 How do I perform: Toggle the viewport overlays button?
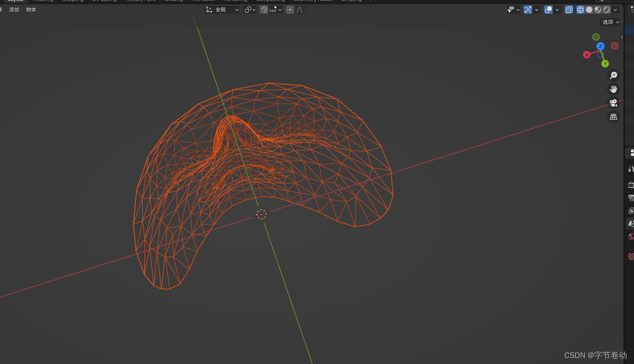click(548, 10)
